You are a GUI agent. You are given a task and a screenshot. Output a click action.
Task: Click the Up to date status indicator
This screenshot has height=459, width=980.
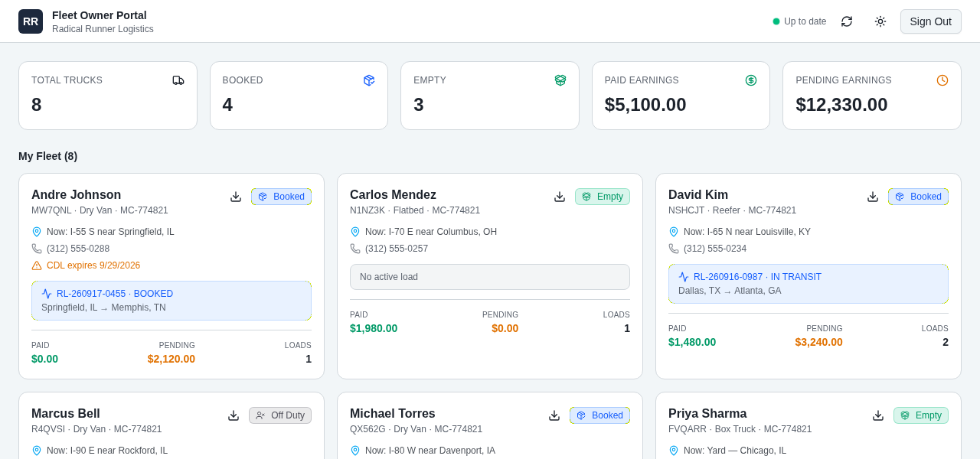click(799, 21)
